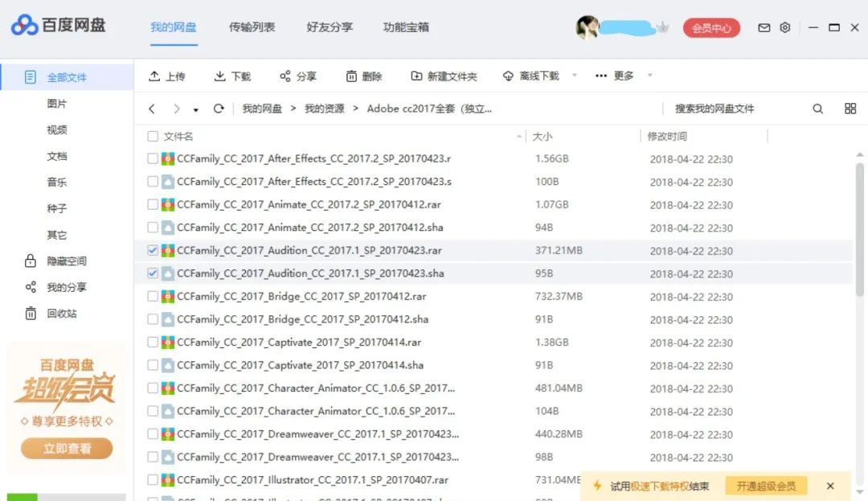Refresh the file list

click(x=219, y=109)
